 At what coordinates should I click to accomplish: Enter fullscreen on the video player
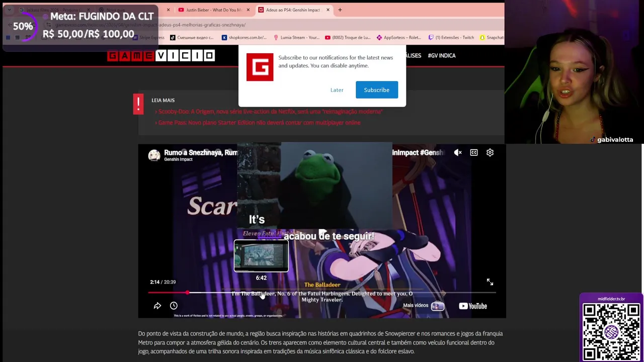490,282
